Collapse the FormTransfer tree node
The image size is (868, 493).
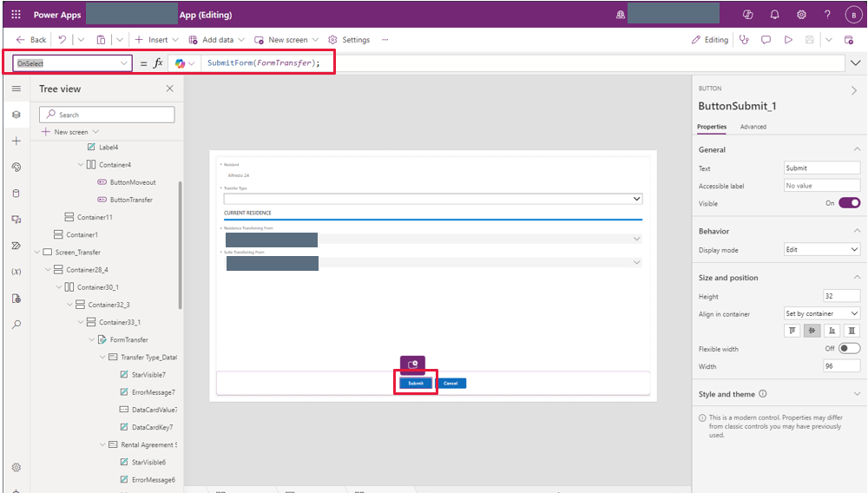91,340
